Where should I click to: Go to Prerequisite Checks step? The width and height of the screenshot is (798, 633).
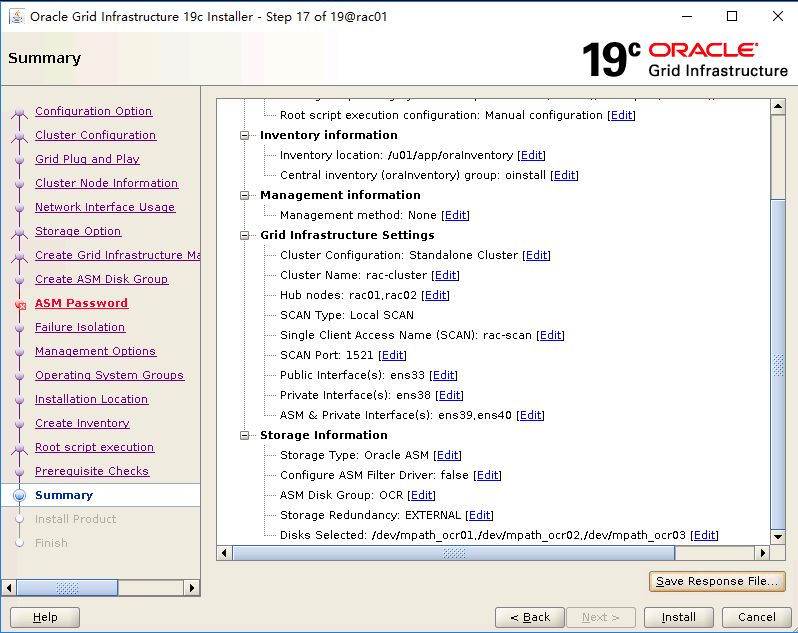coord(92,471)
